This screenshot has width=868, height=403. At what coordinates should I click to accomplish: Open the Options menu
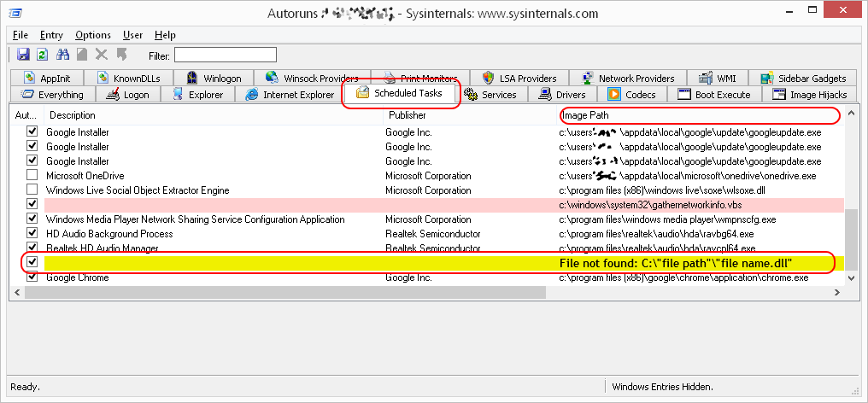coord(93,35)
